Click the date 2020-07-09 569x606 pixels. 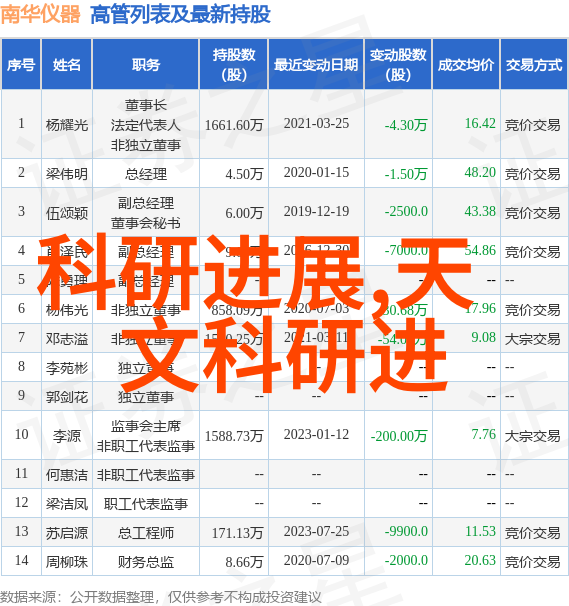click(x=316, y=560)
